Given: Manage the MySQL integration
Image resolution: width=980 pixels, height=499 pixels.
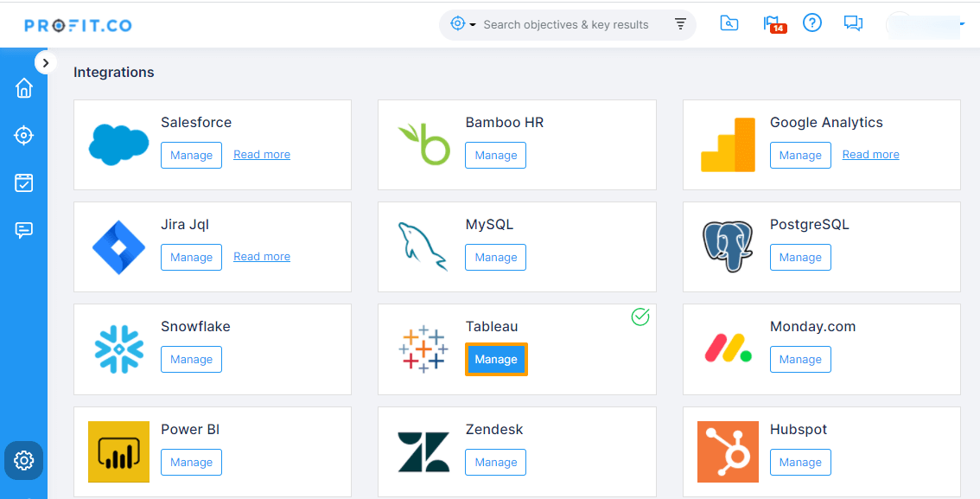Looking at the screenshot, I should coord(496,257).
